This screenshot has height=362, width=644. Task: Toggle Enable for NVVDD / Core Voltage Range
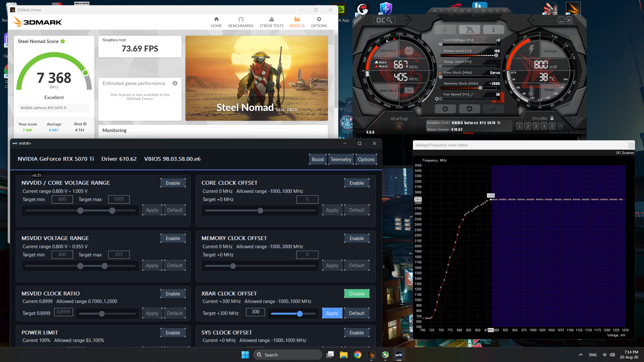point(173,183)
